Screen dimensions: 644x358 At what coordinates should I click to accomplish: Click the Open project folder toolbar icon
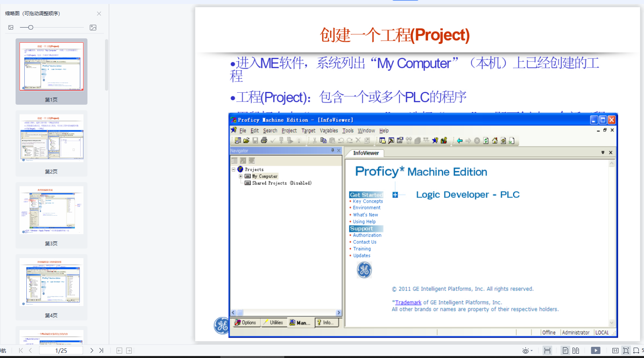[x=246, y=140]
